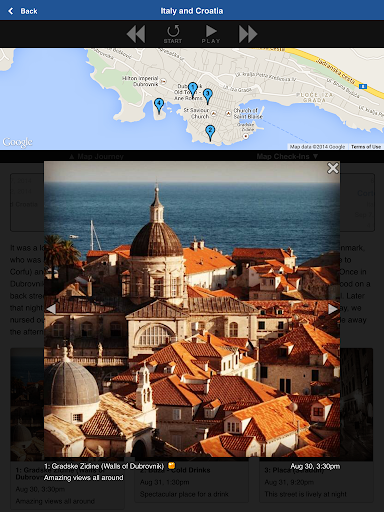Image resolution: width=384 pixels, height=512 pixels.
Task: Click the fast-forward double-arrow control
Action: 248,34
